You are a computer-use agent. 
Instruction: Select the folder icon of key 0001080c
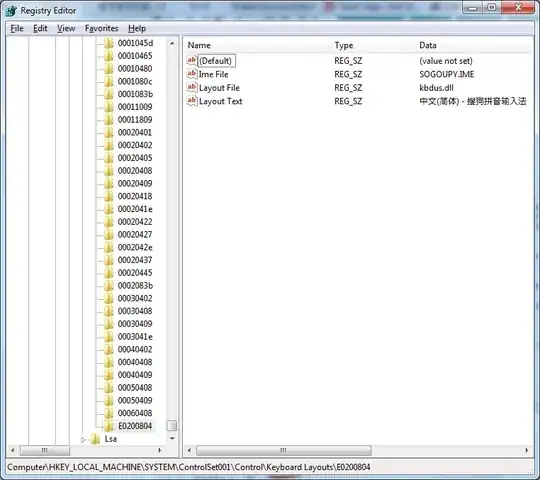(x=108, y=82)
